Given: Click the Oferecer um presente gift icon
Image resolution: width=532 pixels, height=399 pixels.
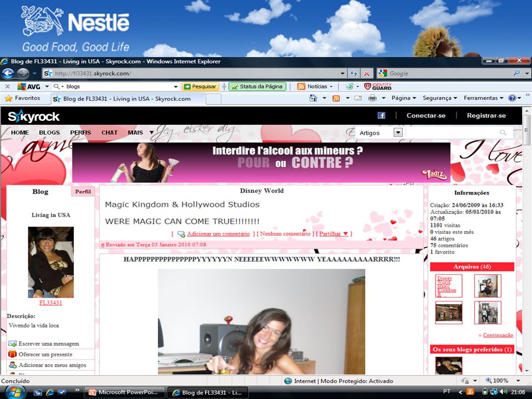Looking at the screenshot, I should pos(13,354).
